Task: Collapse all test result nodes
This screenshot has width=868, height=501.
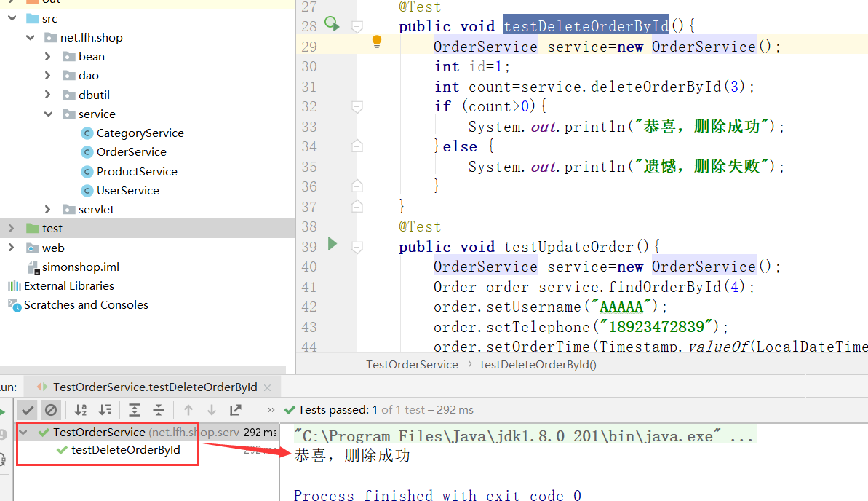Action: coord(159,410)
